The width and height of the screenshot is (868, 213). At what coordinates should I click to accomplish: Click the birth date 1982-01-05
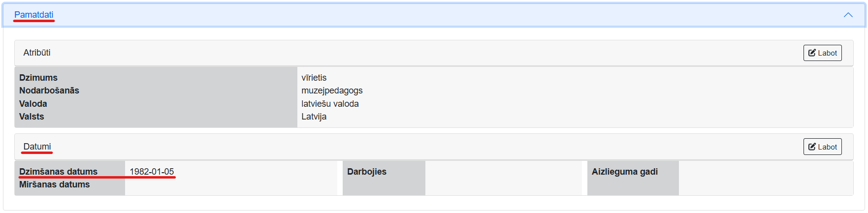click(x=152, y=172)
